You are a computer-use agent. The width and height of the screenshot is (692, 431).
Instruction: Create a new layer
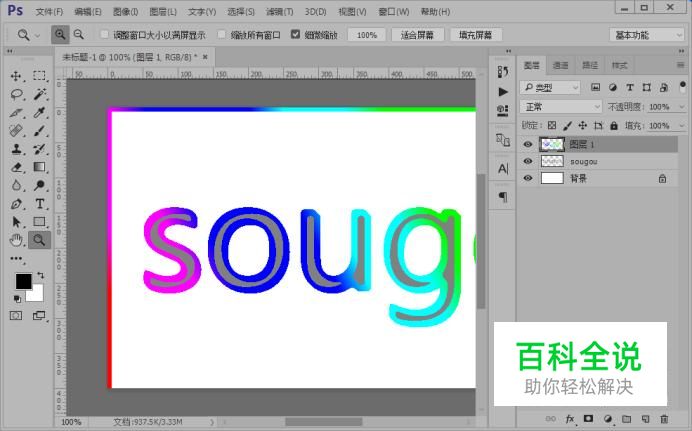point(645,419)
